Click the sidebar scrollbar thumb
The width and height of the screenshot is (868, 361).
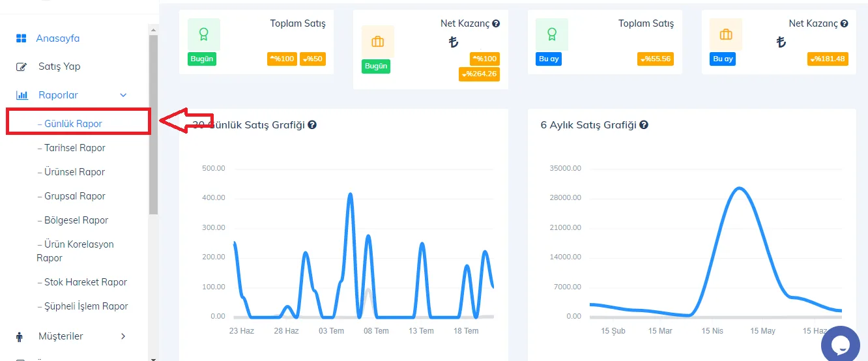[153, 124]
